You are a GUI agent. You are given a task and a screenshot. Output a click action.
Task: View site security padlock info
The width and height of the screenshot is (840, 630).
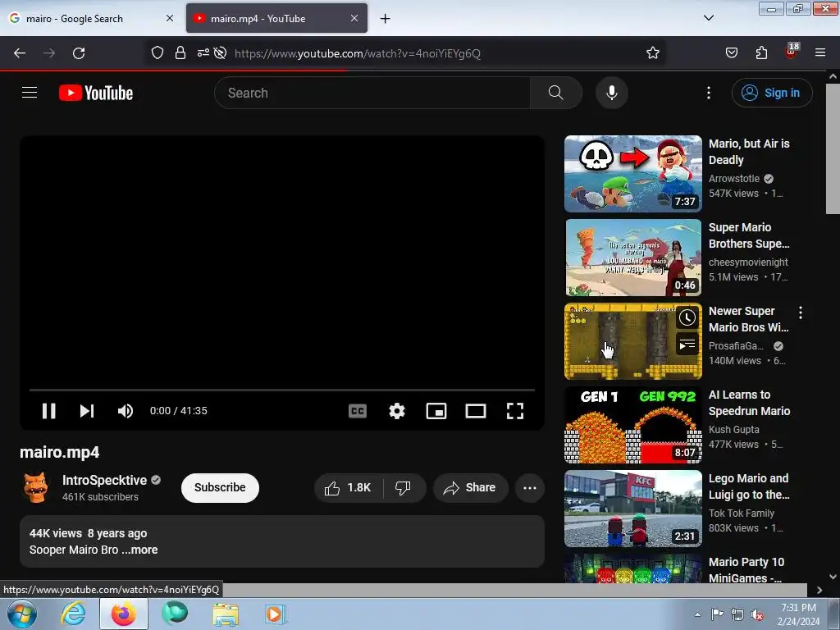pyautogui.click(x=180, y=53)
